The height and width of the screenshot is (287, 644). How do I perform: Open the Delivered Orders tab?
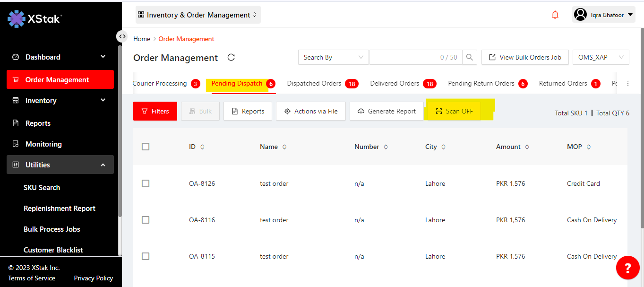click(x=395, y=84)
